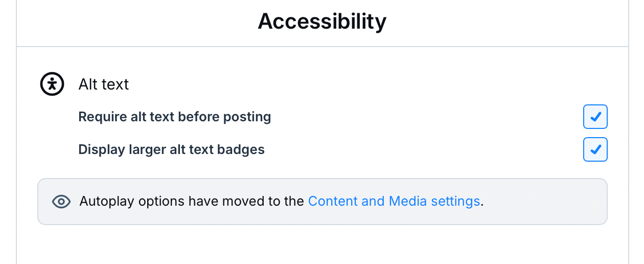Screen dimensions: 644x264
Task: Click the Display larger alt text badges label
Action: pyautogui.click(x=171, y=150)
